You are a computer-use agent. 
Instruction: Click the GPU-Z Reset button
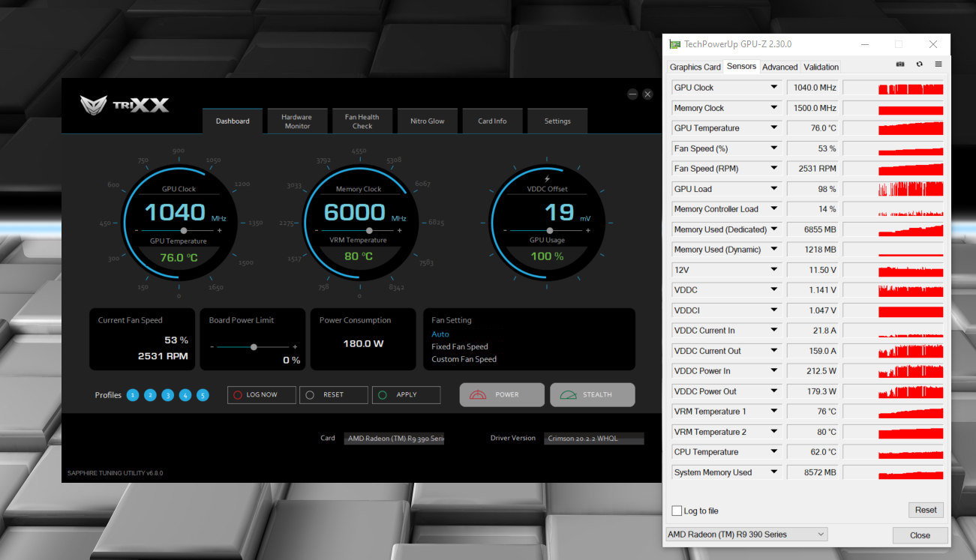pyautogui.click(x=926, y=510)
